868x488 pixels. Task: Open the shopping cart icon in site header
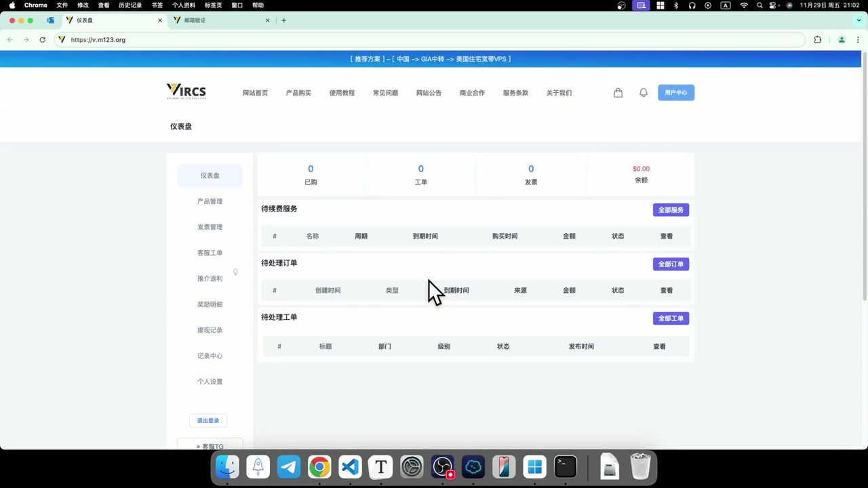(618, 92)
